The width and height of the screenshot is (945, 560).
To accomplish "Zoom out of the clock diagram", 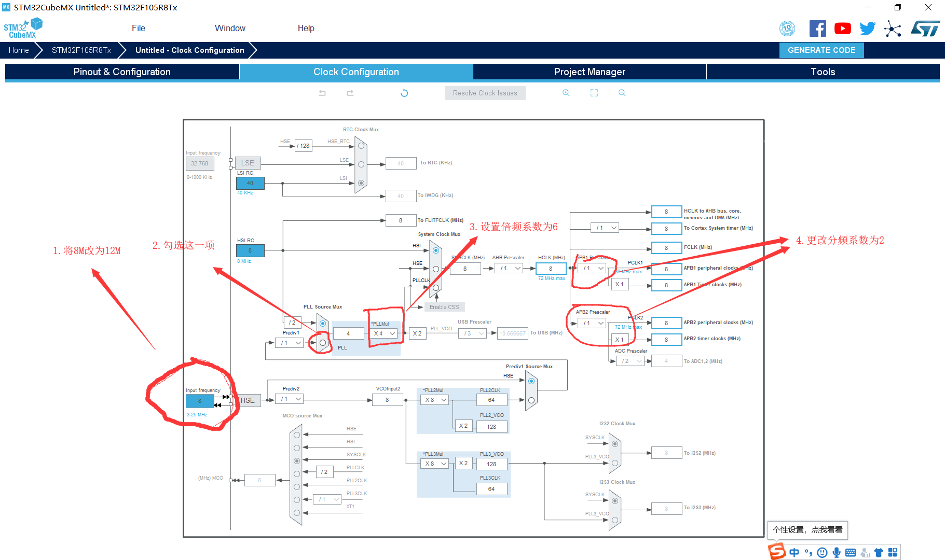I will (x=622, y=93).
